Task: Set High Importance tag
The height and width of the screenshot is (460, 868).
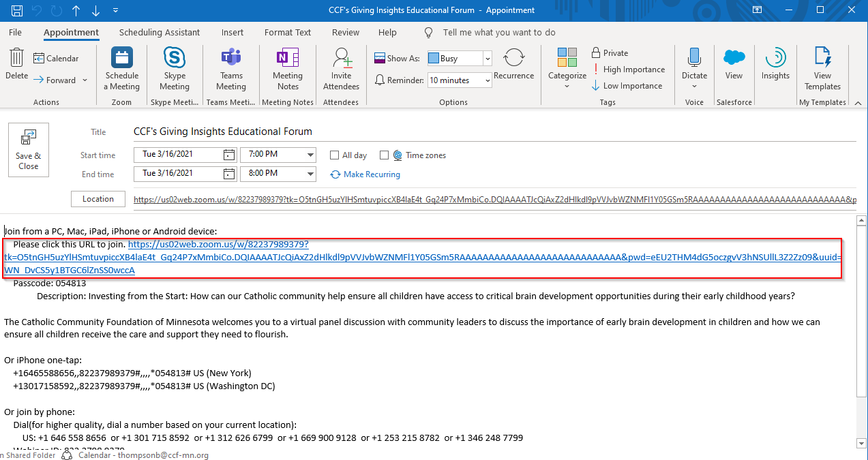Action: tap(628, 70)
